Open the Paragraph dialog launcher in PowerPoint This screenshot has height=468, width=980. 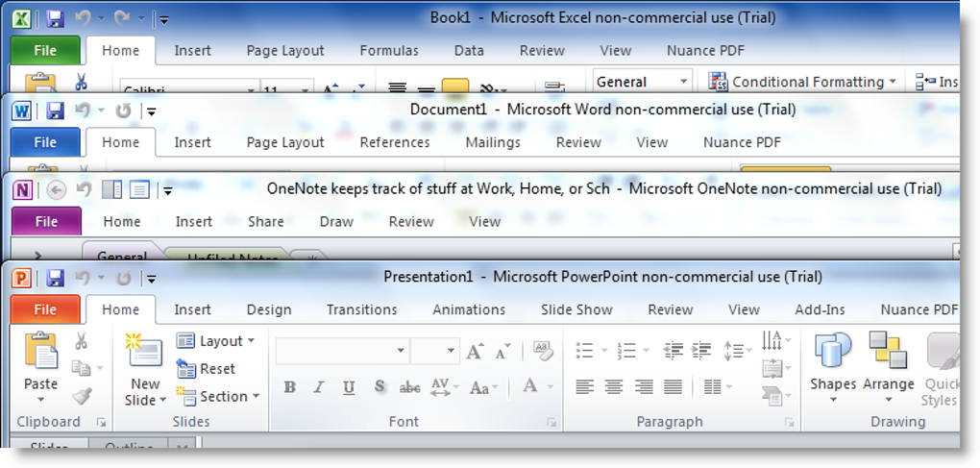[x=790, y=423]
